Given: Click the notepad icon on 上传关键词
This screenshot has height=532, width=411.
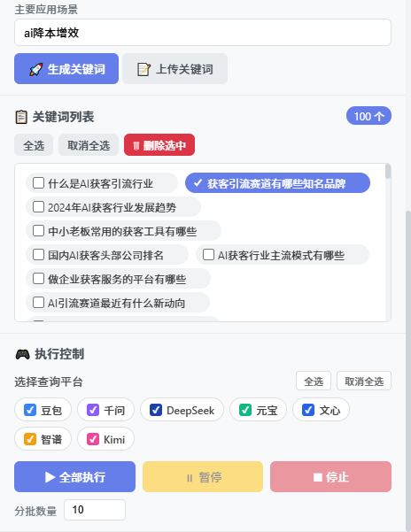Looking at the screenshot, I should coord(143,69).
